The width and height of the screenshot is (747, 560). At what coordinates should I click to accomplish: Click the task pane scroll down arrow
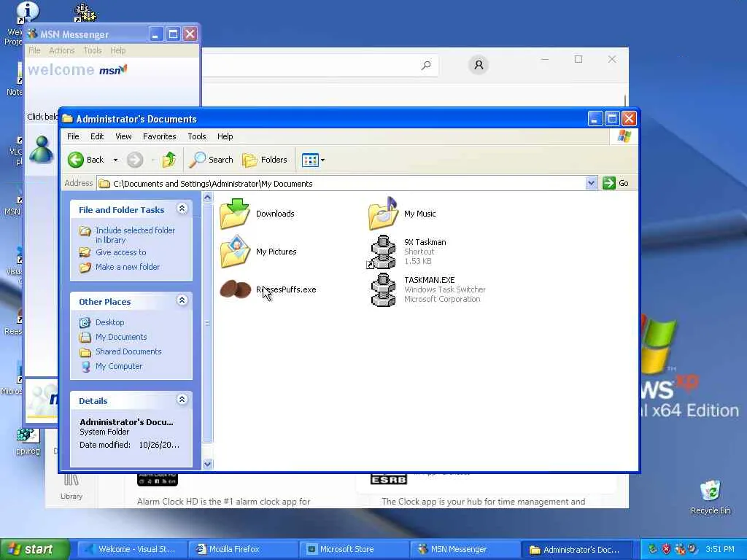coord(207,464)
